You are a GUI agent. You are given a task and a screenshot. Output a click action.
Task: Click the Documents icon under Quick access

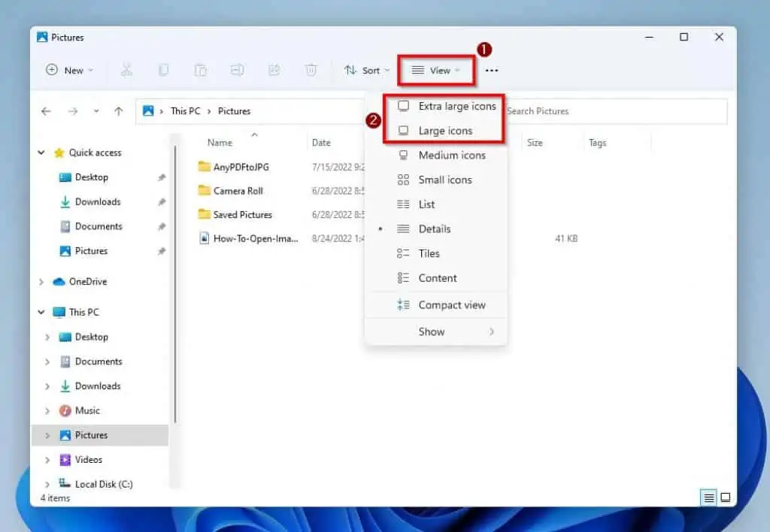point(65,226)
